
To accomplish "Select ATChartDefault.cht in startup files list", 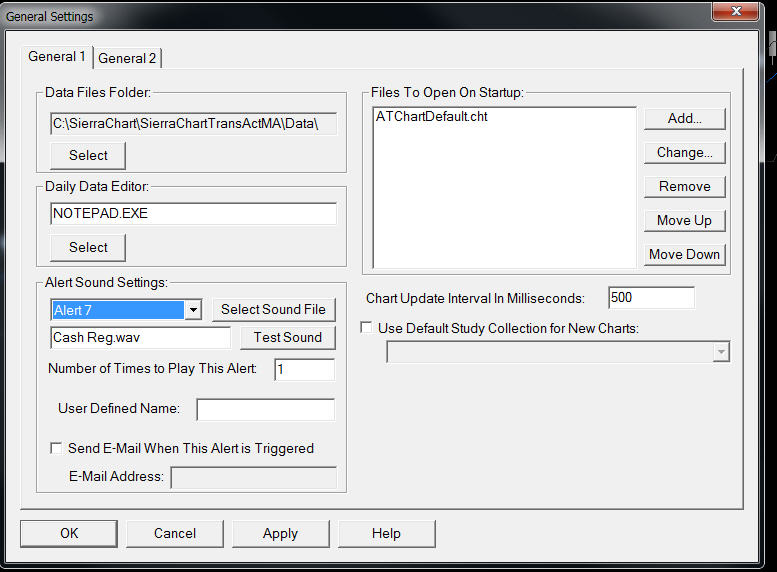I will (x=432, y=116).
